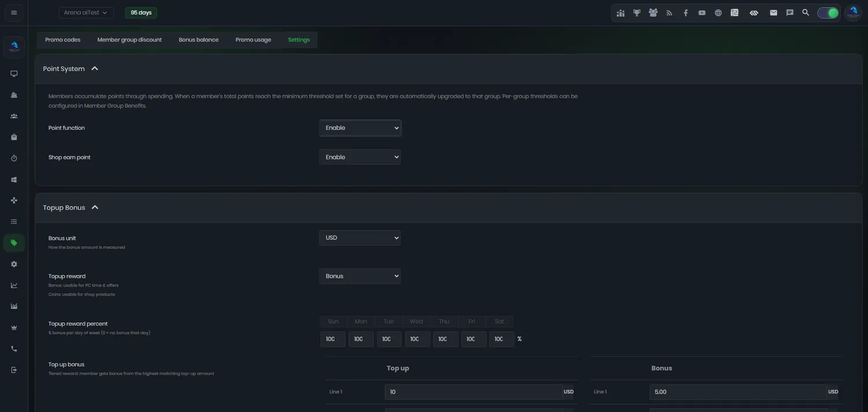The image size is (868, 412).
Task: Click the sidebar stopwatch icon
Action: click(14, 158)
